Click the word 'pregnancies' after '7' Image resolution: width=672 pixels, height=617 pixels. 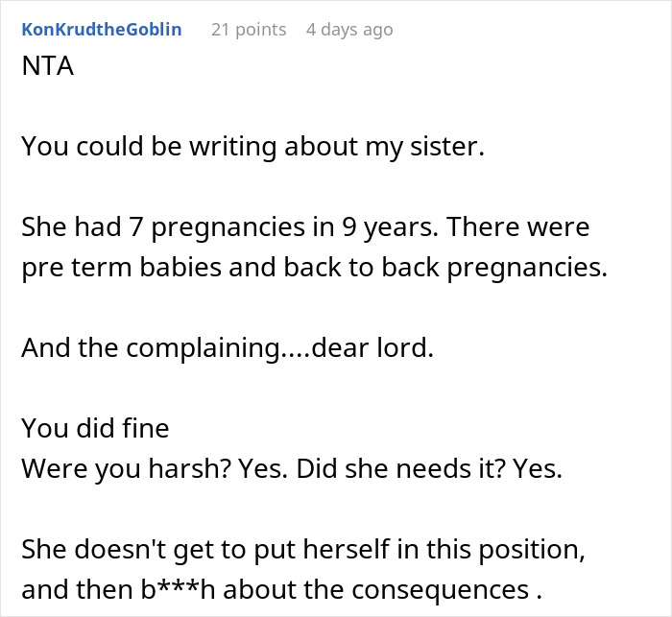coord(228,228)
